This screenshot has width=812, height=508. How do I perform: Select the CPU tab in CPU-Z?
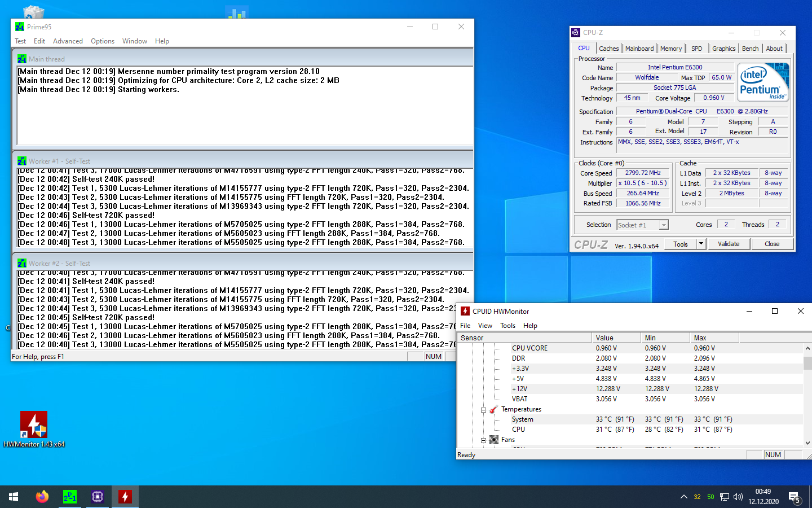coord(584,49)
